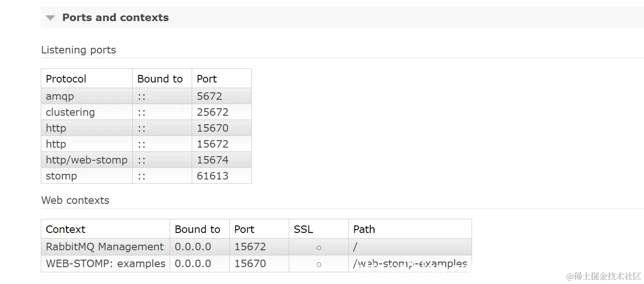The width and height of the screenshot is (644, 284).
Task: Click the /web-stomp-examples path
Action: tap(410, 263)
